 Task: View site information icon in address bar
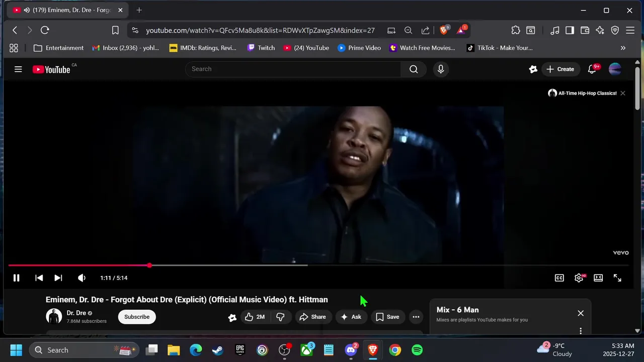pos(134,30)
